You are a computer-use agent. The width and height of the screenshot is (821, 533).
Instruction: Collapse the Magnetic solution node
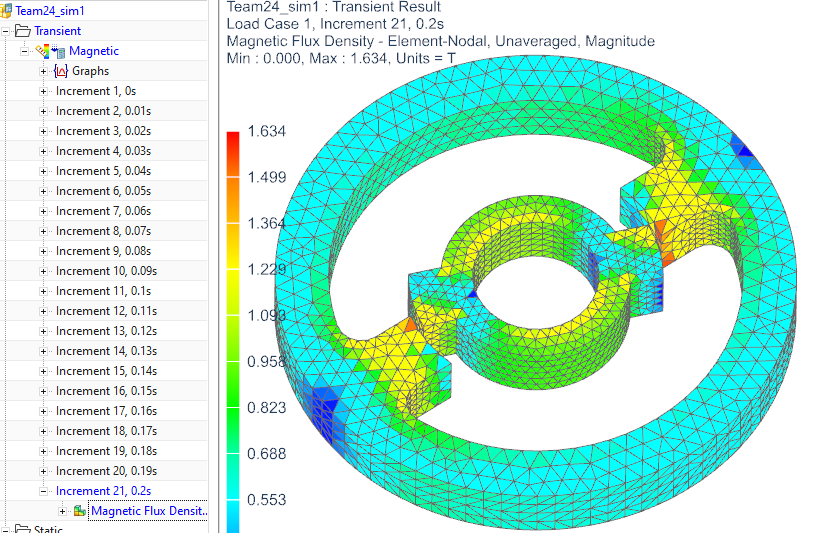pyautogui.click(x=25, y=51)
